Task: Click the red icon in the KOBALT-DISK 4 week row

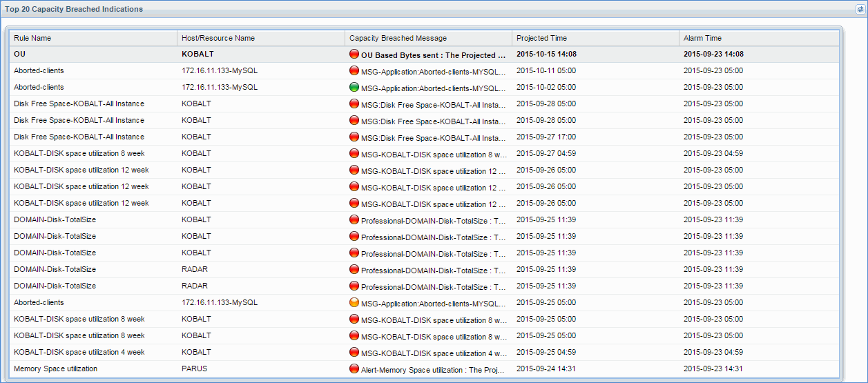Action: pos(354,353)
